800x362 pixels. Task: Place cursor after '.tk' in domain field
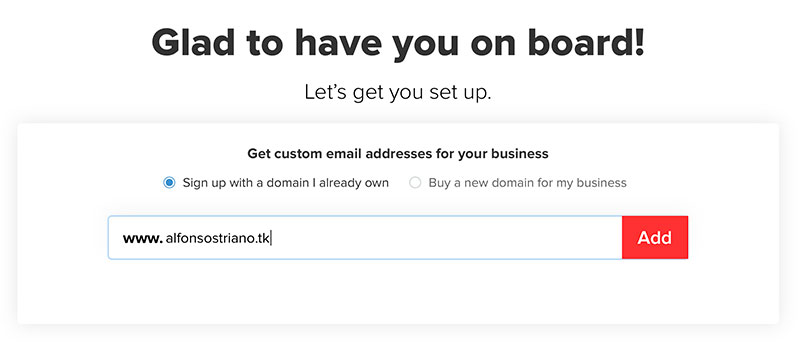coord(271,238)
